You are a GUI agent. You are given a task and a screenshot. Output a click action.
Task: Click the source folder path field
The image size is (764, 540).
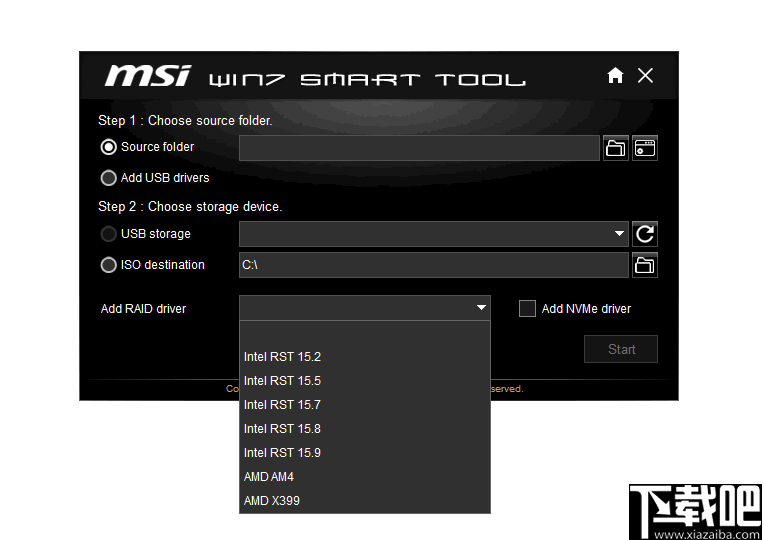click(x=419, y=148)
